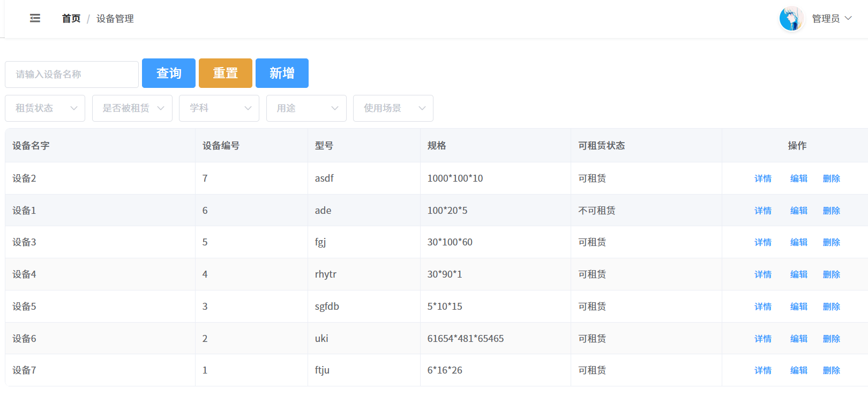Edit 设备6 via the 编辑 link

pos(798,339)
